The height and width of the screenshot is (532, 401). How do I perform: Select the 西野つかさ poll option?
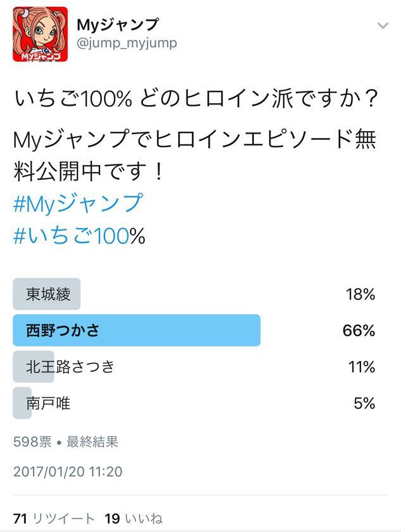tap(136, 330)
